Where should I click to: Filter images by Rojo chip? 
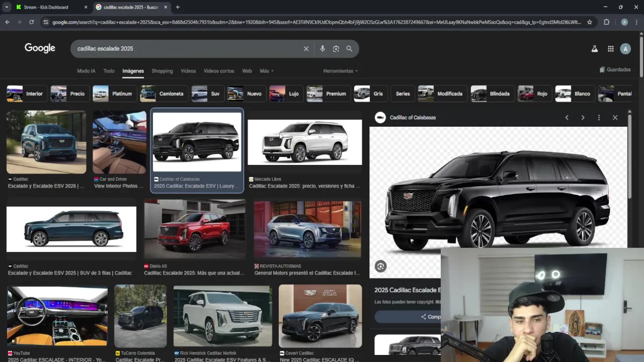coord(534,94)
